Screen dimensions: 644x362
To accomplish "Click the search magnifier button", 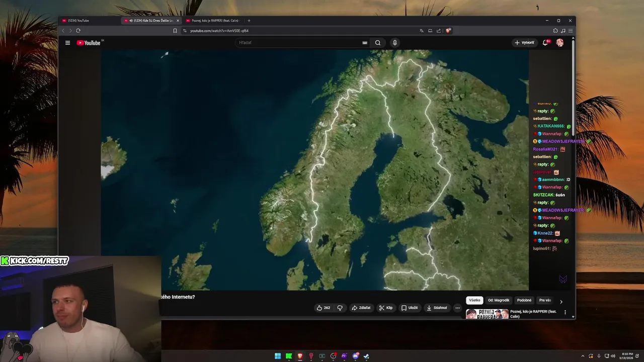I will 378,43.
